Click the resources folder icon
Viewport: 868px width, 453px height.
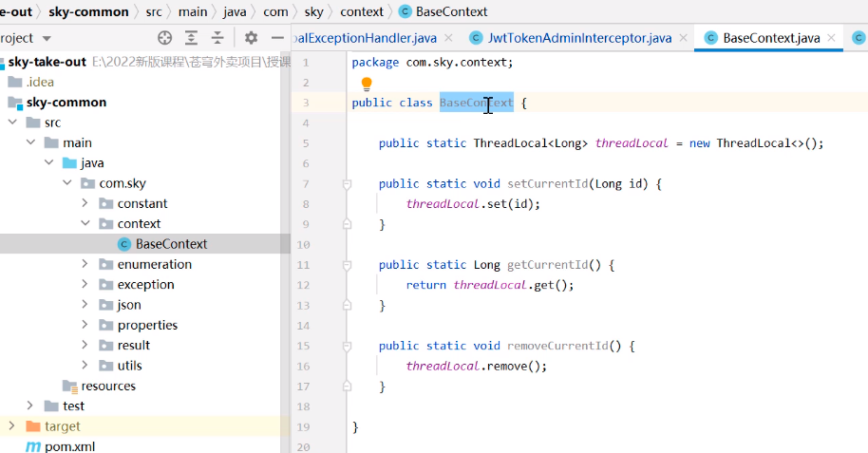(69, 386)
